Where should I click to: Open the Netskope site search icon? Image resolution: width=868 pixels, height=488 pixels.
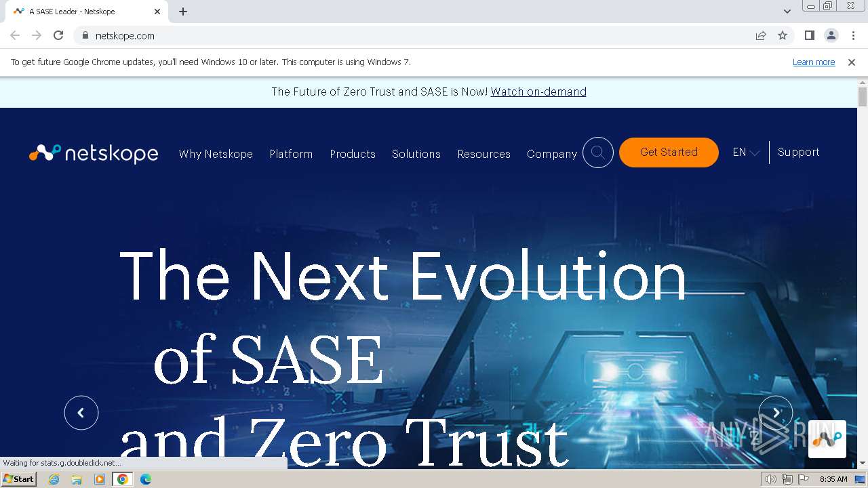click(x=598, y=152)
